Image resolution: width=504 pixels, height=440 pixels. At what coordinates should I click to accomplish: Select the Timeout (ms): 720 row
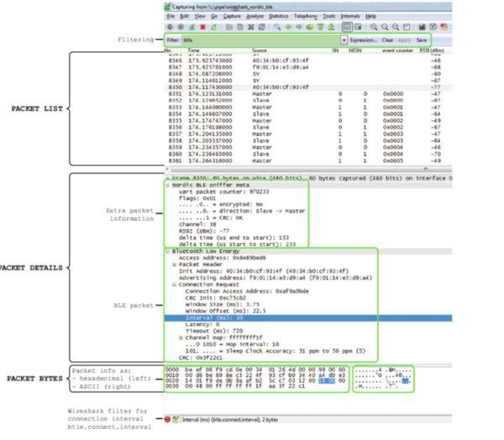[x=214, y=331]
